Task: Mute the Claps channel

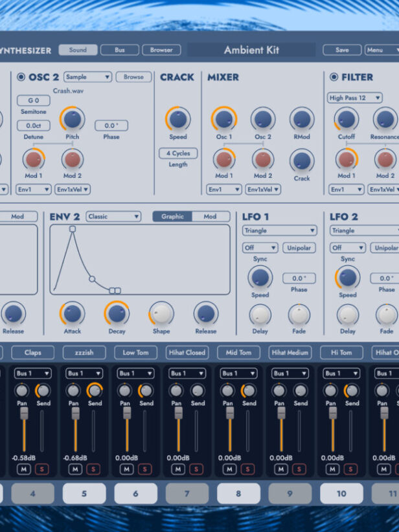Action: [24, 469]
